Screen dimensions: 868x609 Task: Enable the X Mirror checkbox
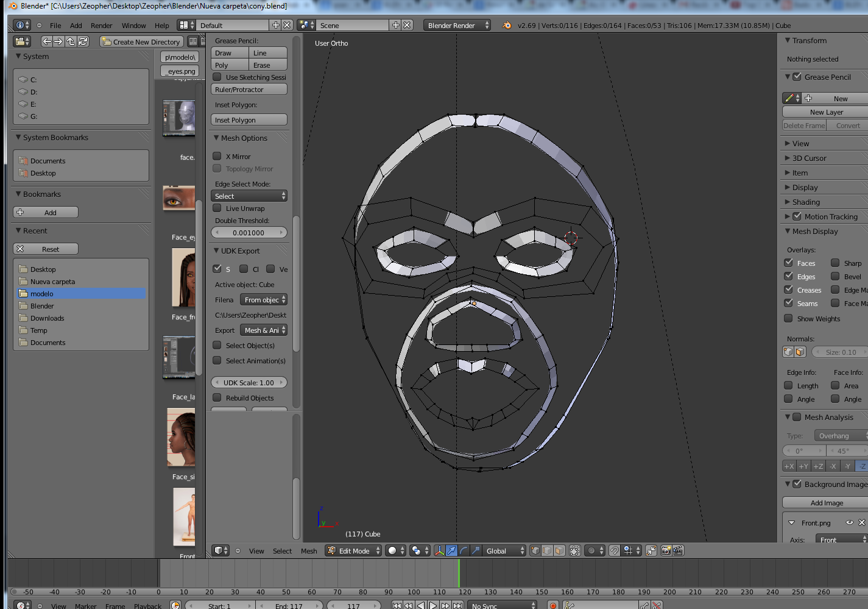click(217, 157)
